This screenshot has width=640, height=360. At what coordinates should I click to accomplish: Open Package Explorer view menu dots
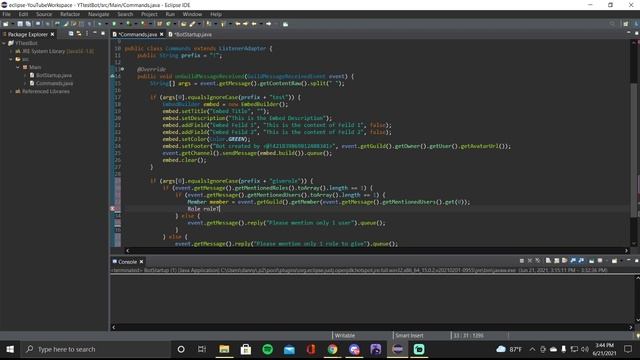pyautogui.click(x=87, y=34)
